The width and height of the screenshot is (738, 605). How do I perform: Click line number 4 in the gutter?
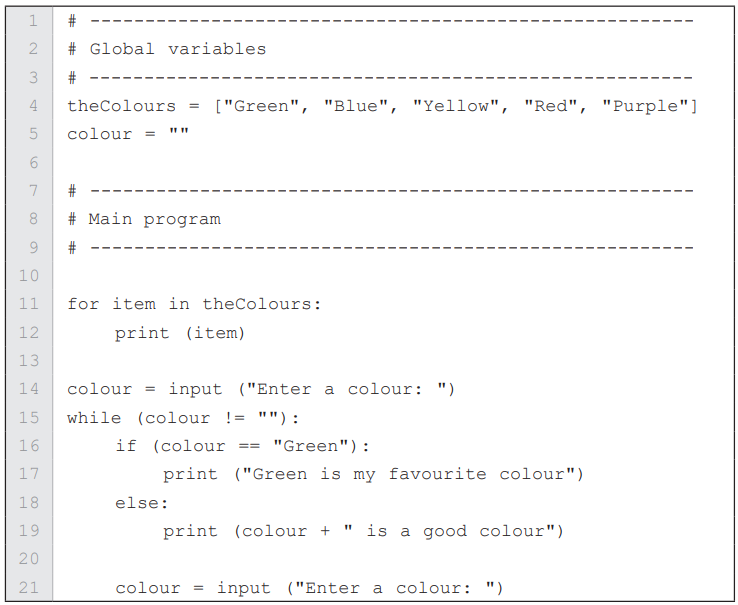[x=32, y=105]
